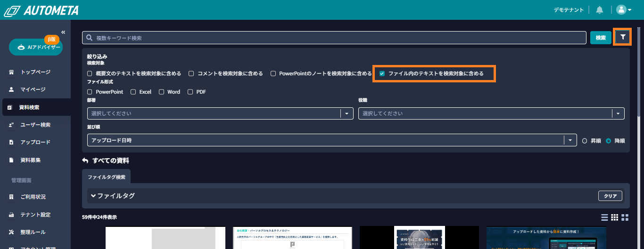The width and height of the screenshot is (644, 249).
Task: Go to マイページ in sidebar
Action: [x=33, y=89]
